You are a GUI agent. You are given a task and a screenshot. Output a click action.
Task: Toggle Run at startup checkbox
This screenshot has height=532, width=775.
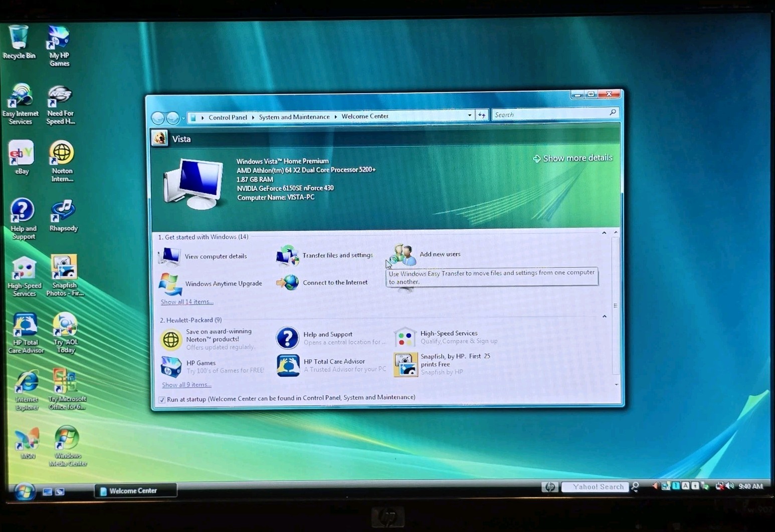pos(162,400)
